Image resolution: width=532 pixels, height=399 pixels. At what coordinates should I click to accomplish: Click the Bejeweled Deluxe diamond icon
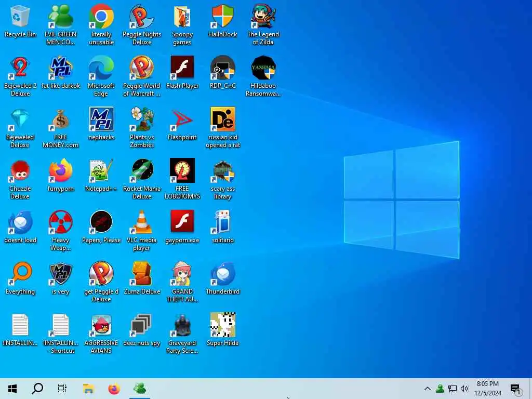20,128
